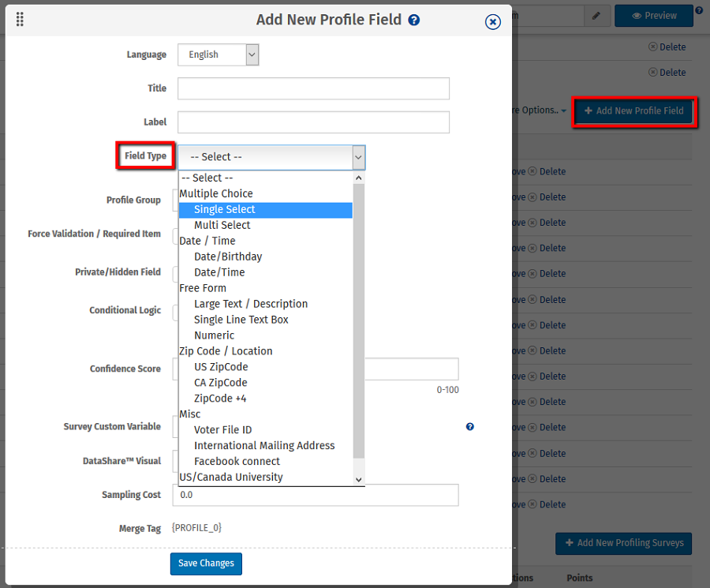Choose 'Voter File ID' option
This screenshot has height=588, width=710.
click(266, 430)
